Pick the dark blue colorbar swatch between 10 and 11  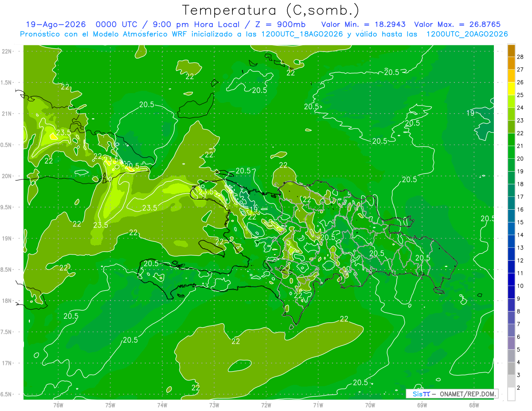(511, 280)
